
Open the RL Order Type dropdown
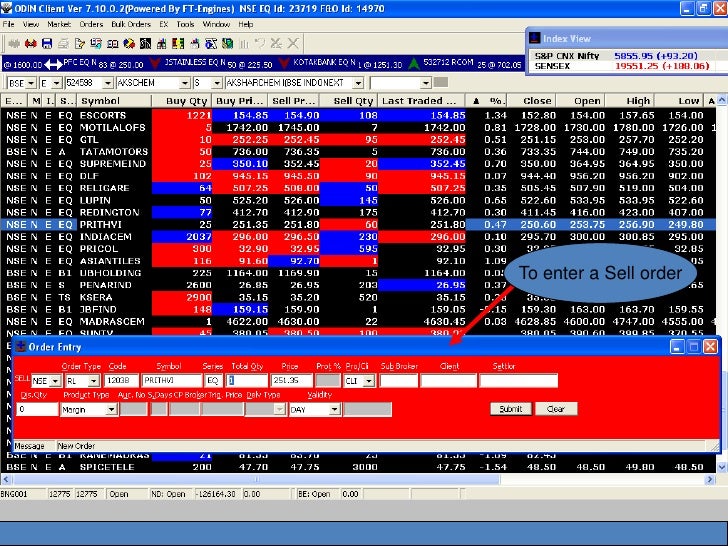(94, 381)
